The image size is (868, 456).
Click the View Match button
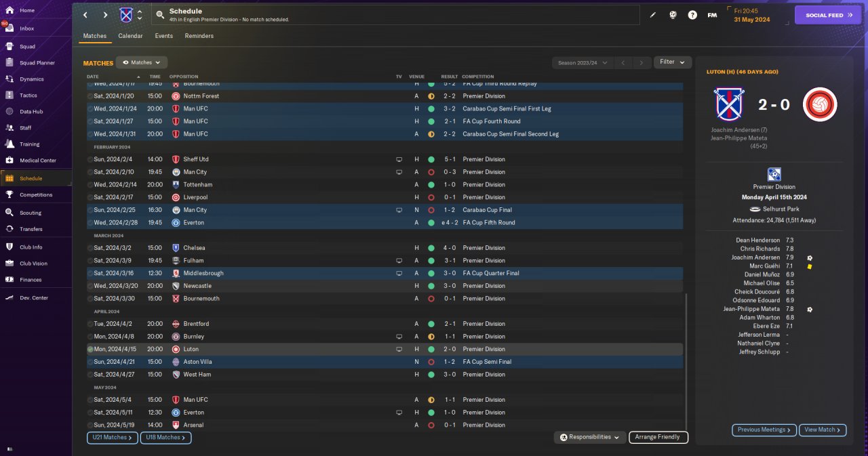[x=823, y=430]
